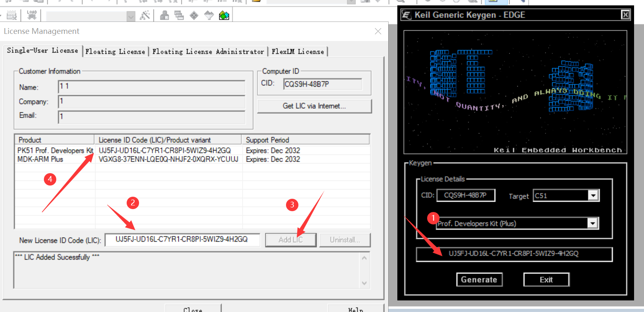Click the keygen animated banner image

pos(515,92)
